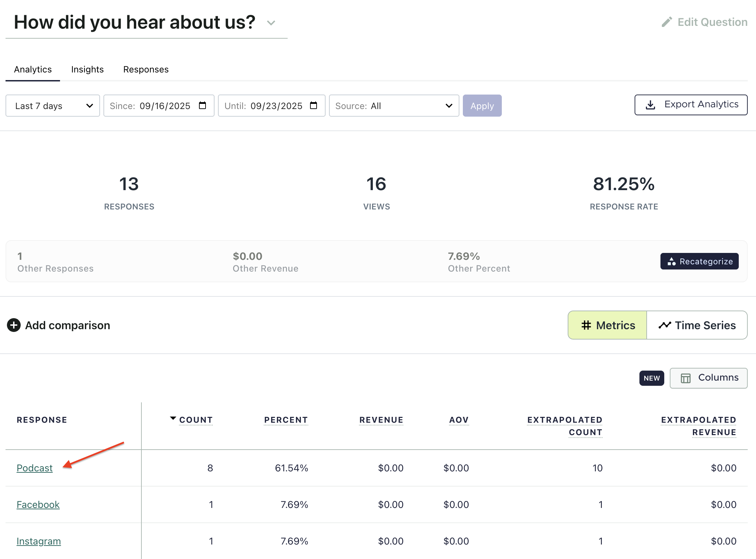Click the shapes icon on Recategorize button
The image size is (756, 559).
(671, 262)
